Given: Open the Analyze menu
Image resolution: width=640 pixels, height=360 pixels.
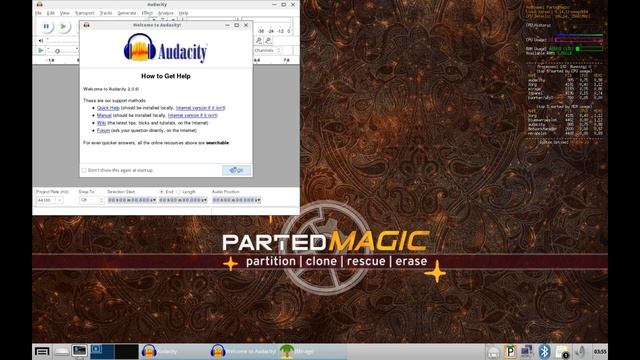Looking at the screenshot, I should pyautogui.click(x=166, y=13).
